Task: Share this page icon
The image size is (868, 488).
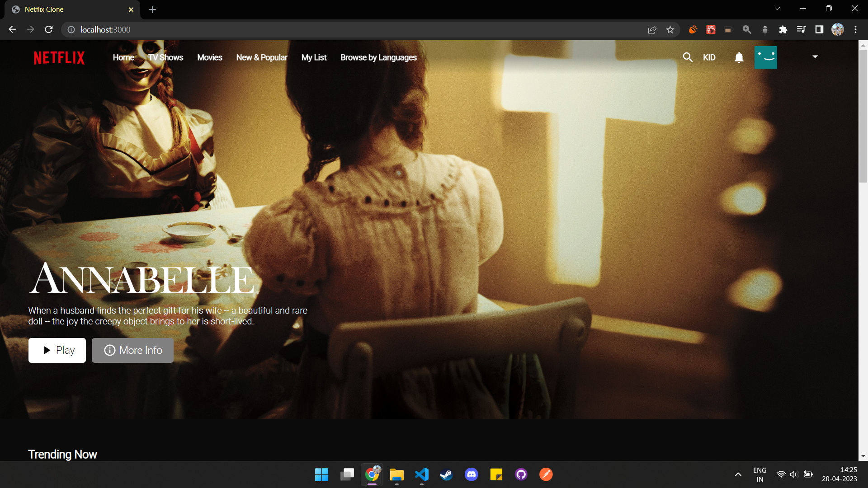Action: coord(652,29)
